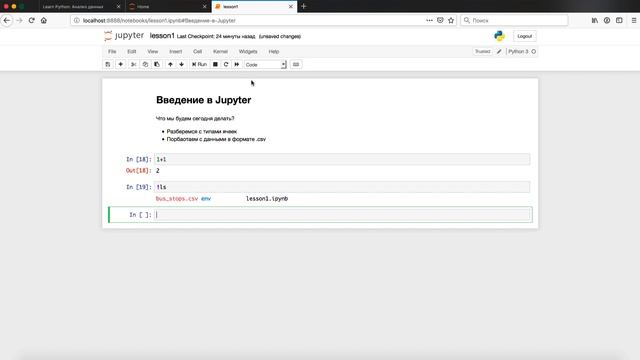Open the Edit menu
Screen dimensions: 640x360
tap(131, 51)
